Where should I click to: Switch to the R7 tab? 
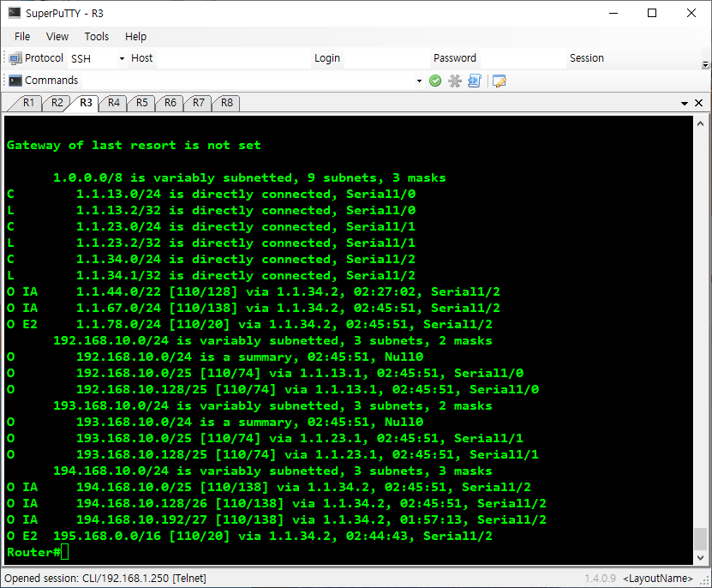(199, 103)
